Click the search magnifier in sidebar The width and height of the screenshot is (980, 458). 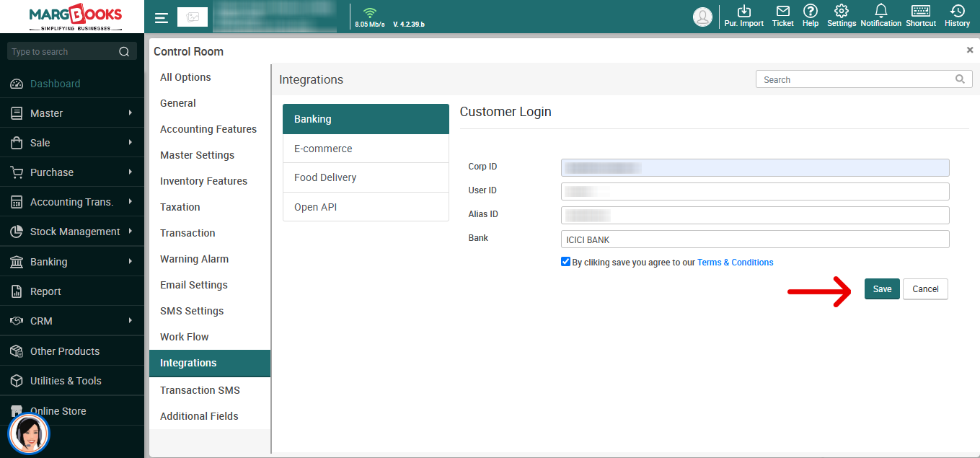point(124,51)
